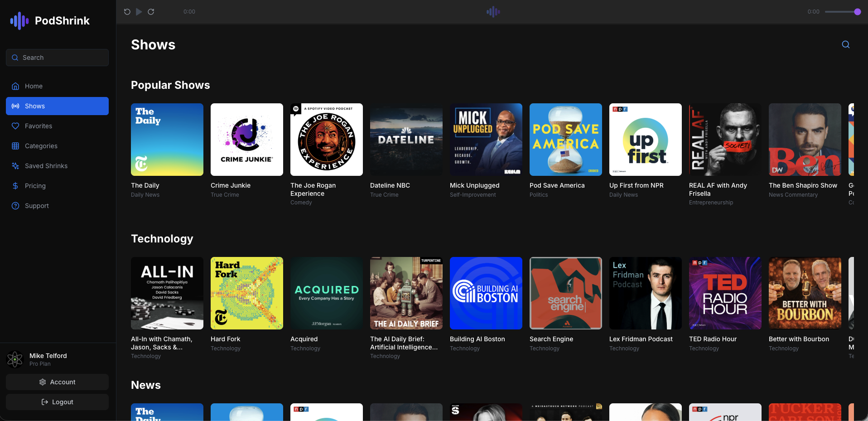Screen dimensions: 868x421
Task: Open the Account settings button
Action: (57, 382)
